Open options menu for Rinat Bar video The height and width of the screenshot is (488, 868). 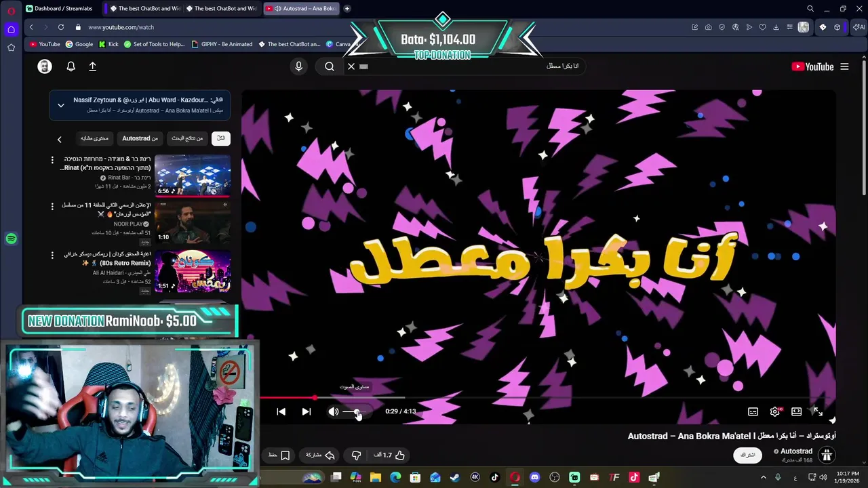tap(52, 160)
